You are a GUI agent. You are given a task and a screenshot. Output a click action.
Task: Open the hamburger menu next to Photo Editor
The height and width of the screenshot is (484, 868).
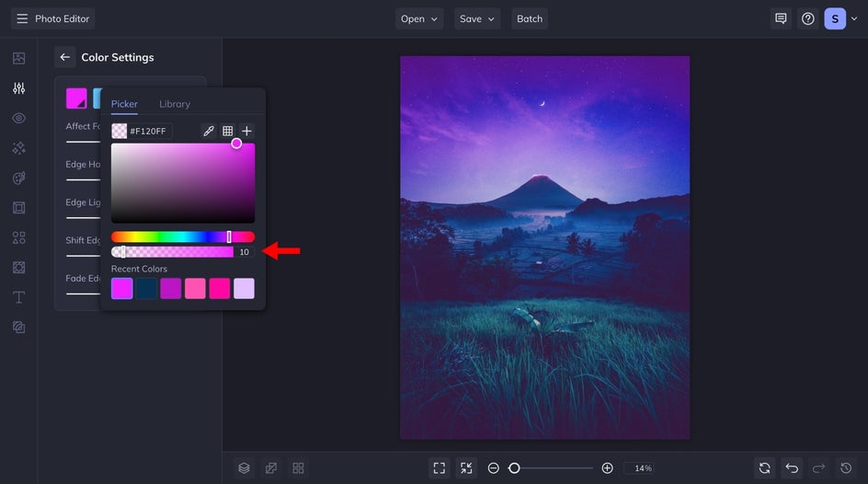(22, 18)
